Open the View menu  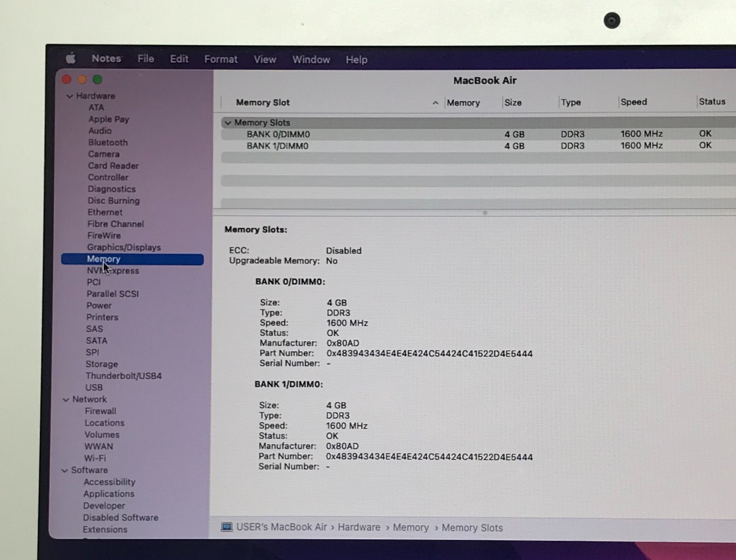pyautogui.click(x=265, y=59)
